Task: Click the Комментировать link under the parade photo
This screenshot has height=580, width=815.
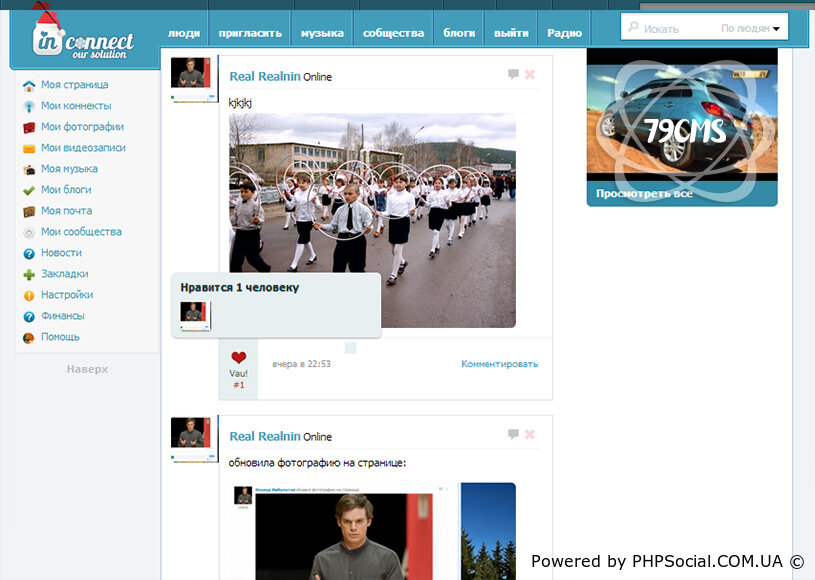Action: tap(499, 364)
